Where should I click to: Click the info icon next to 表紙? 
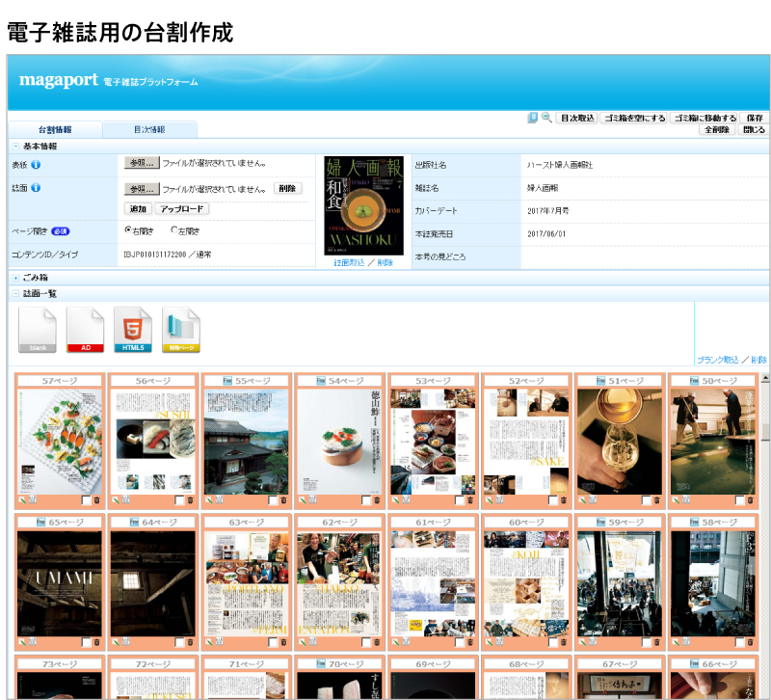point(36,165)
